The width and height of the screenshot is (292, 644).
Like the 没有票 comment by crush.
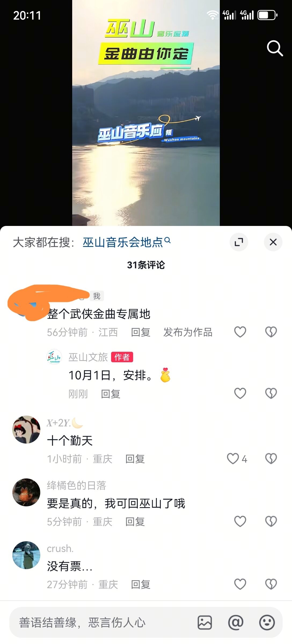click(x=240, y=584)
